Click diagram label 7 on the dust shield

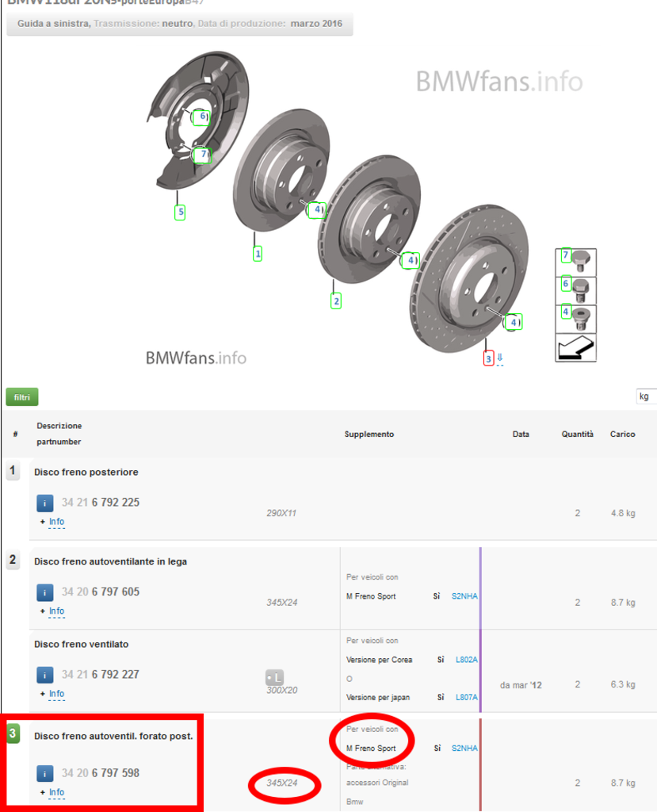tap(202, 155)
